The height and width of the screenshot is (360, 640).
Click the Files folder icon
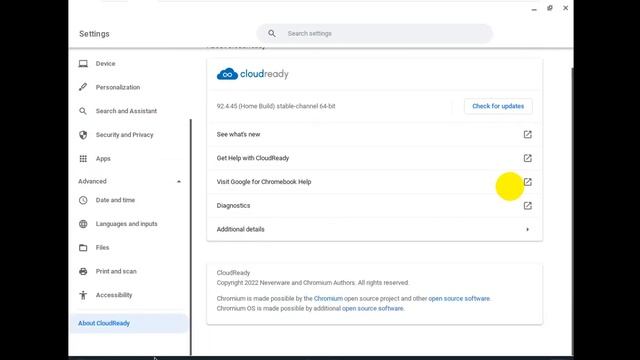point(83,248)
